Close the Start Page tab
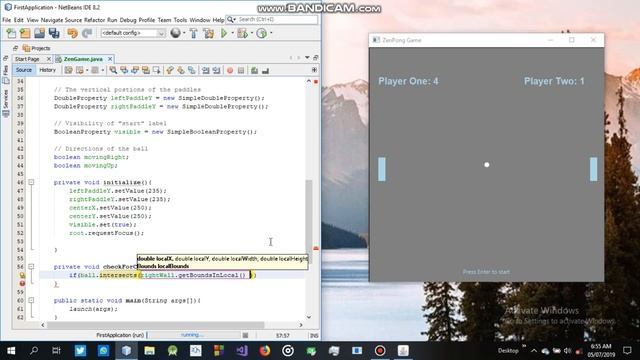This screenshot has height=360, width=640. point(49,59)
